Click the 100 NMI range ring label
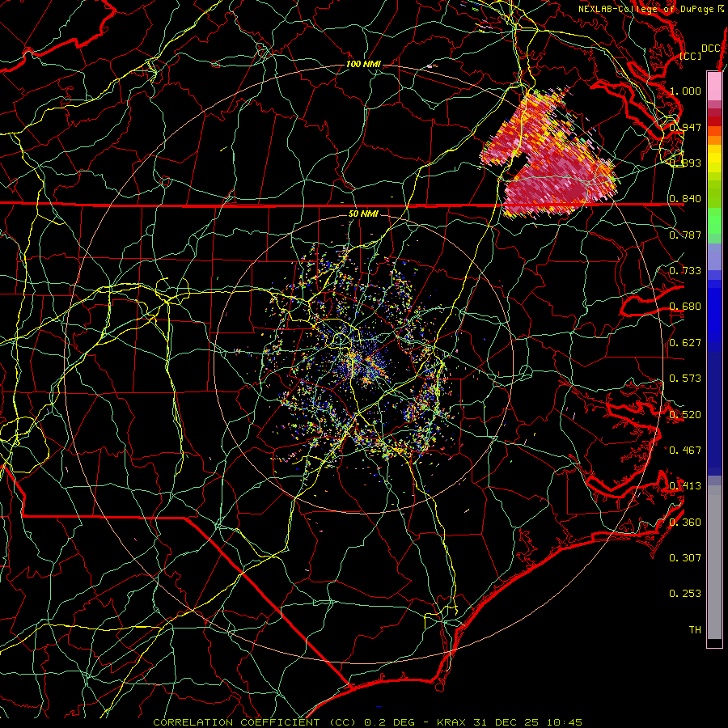Screen dimensions: 728x728 [363, 64]
